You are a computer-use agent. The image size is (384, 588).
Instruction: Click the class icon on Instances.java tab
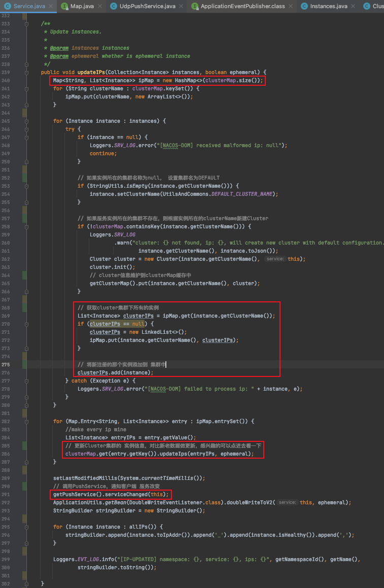pos(304,6)
